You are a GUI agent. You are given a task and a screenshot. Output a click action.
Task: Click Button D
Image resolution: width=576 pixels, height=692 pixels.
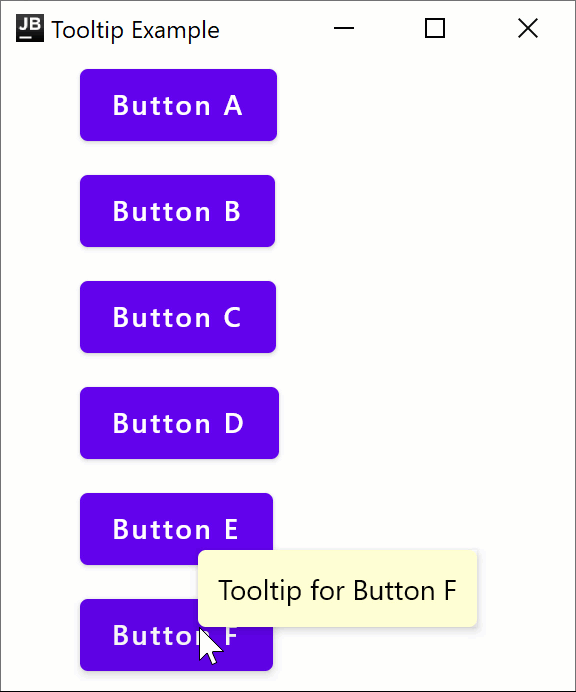coord(179,423)
